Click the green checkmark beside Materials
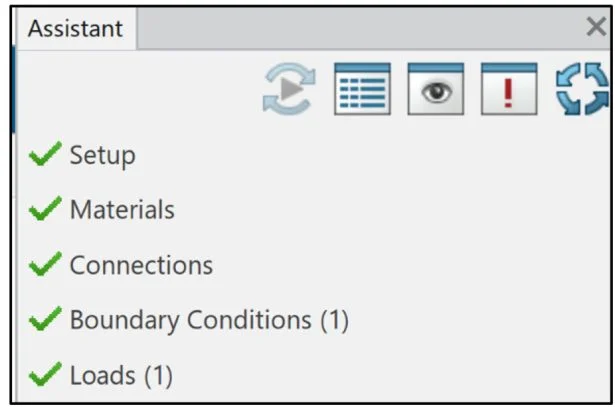 [45, 210]
